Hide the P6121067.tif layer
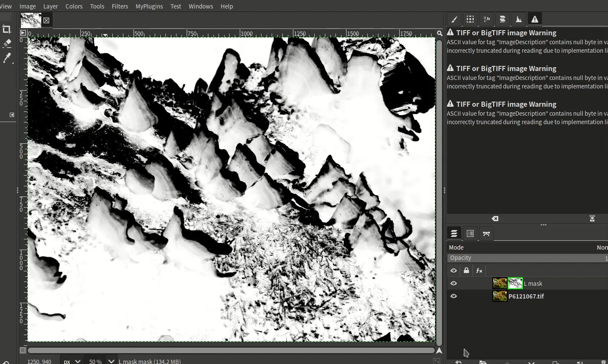 click(454, 296)
